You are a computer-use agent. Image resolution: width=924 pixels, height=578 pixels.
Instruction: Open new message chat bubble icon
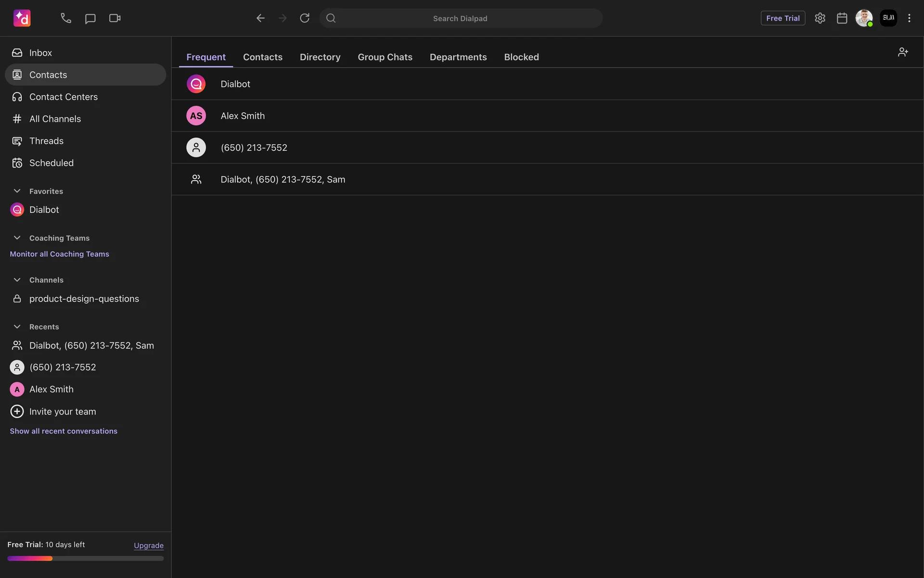[x=90, y=18]
